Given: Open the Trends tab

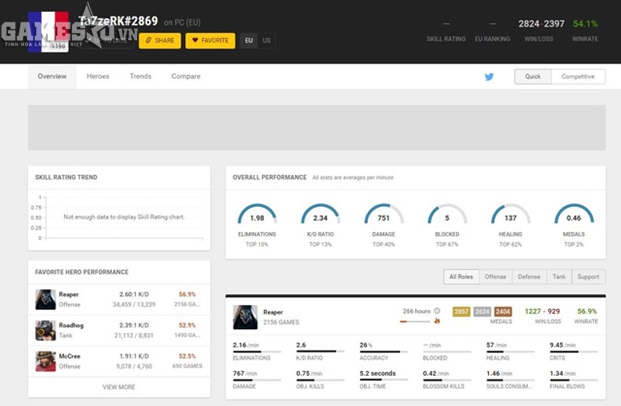Looking at the screenshot, I should [140, 77].
